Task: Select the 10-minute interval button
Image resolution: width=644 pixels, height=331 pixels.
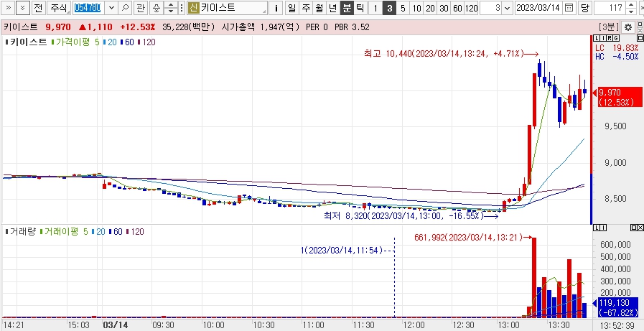Action: click(x=416, y=7)
